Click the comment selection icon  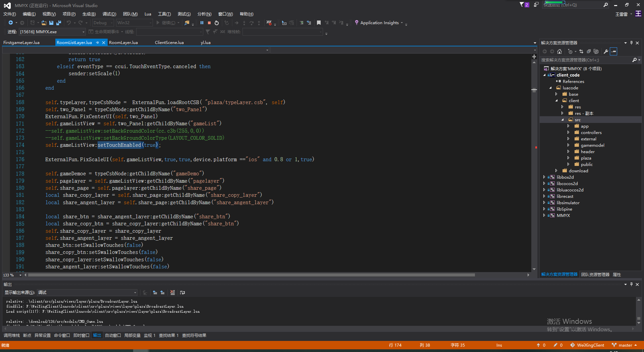[x=302, y=23]
